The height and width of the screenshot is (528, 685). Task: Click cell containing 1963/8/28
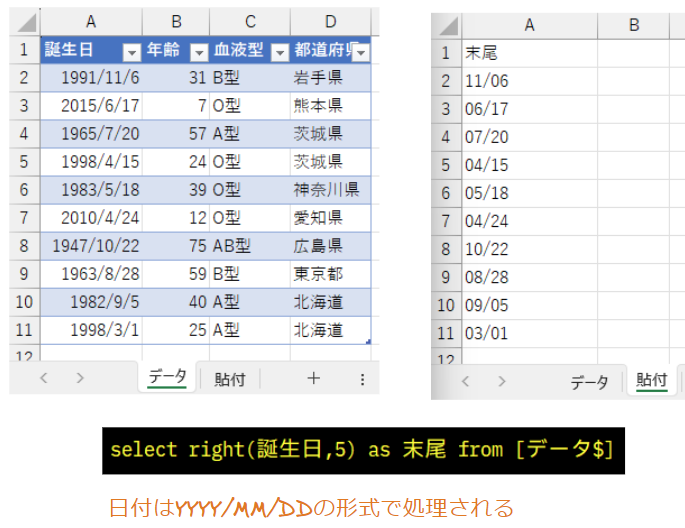click(x=91, y=274)
